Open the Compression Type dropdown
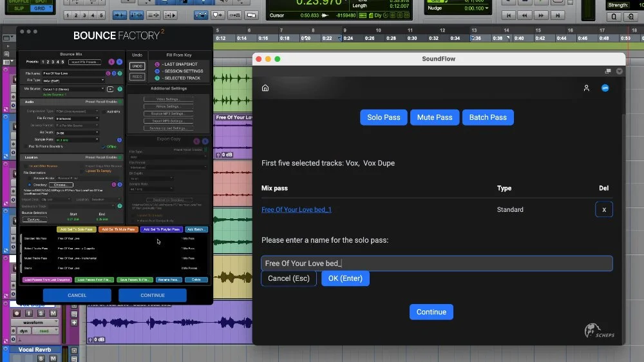 pyautogui.click(x=77, y=111)
